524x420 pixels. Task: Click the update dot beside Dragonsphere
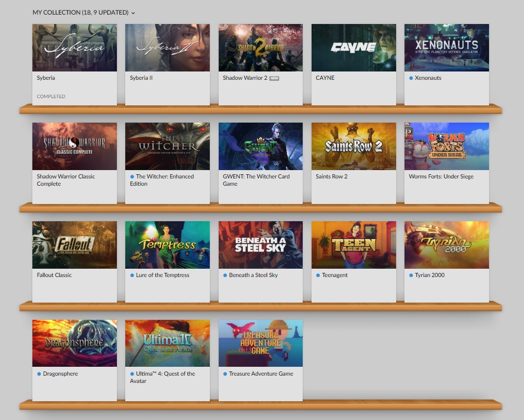click(x=39, y=374)
